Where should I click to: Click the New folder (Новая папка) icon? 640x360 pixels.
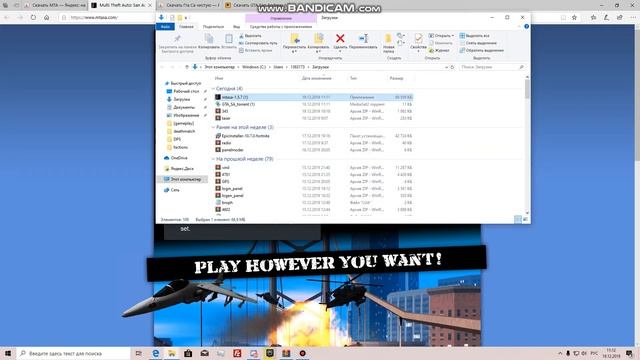pos(389,39)
